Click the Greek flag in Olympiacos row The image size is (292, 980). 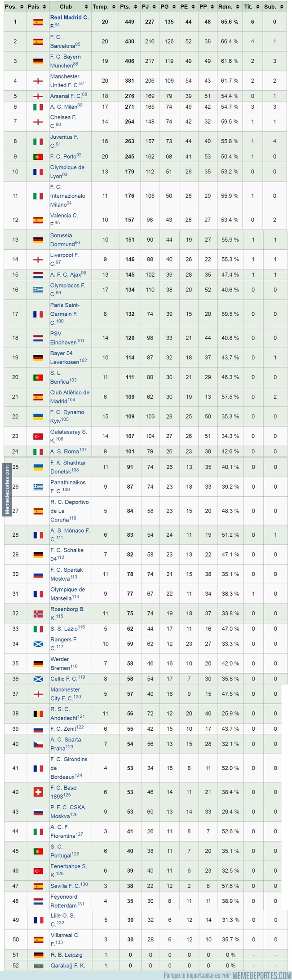pyautogui.click(x=38, y=290)
